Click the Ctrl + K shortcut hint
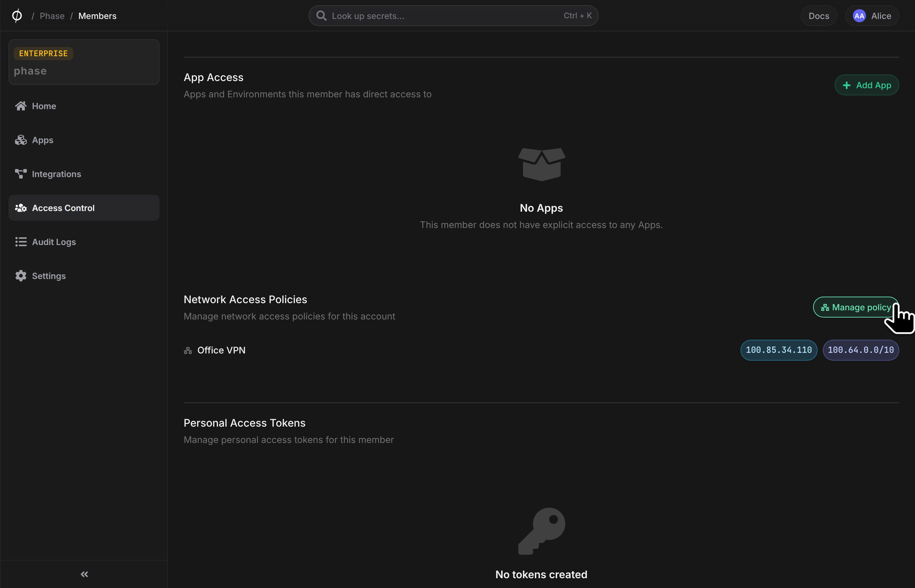Screen dimensions: 915x588 (577, 16)
